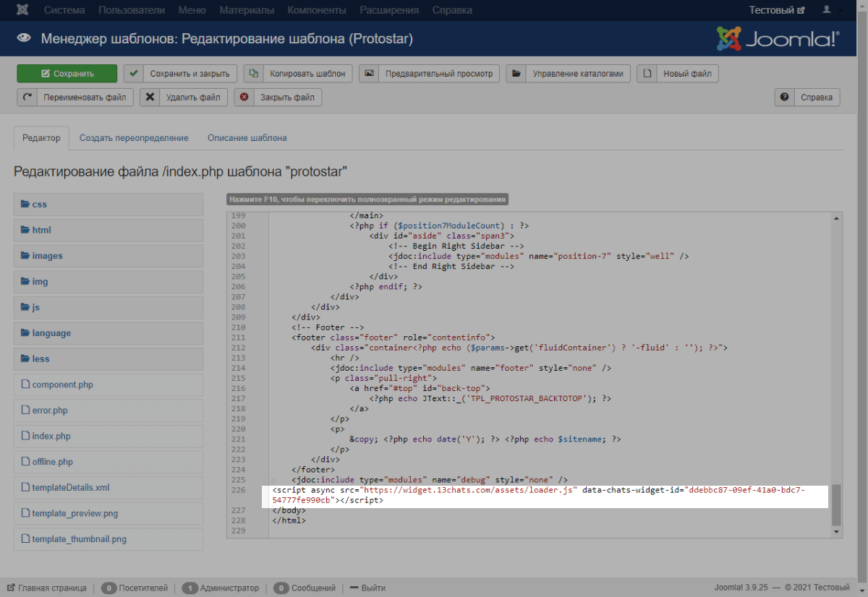Image resolution: width=868 pixels, height=597 pixels.
Task: Click the Главная страница footer link
Action: [47, 588]
